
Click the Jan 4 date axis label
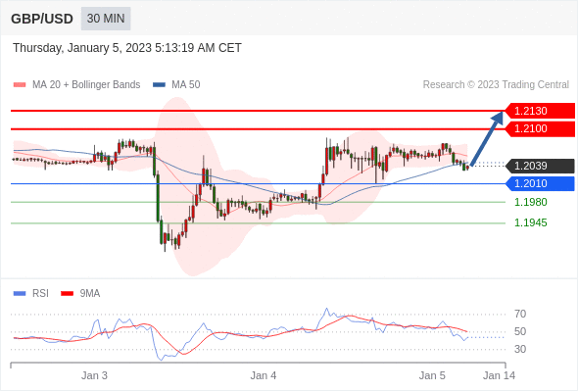tap(264, 375)
